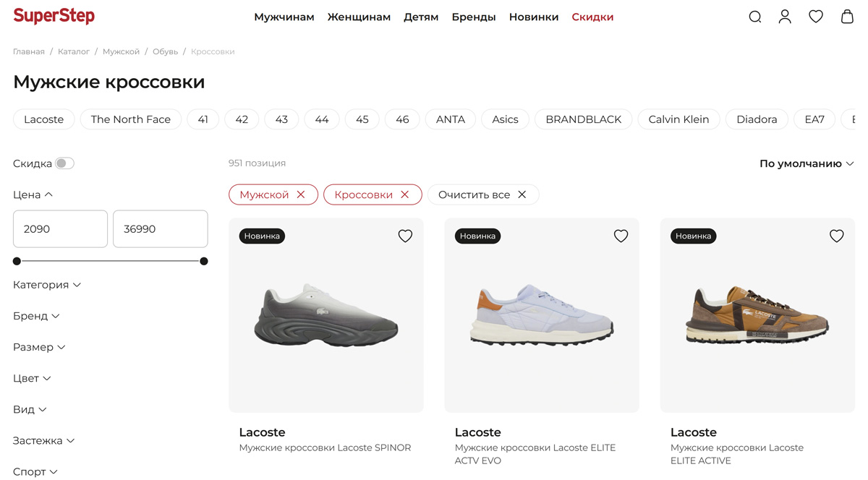Toggle the Скидка discount switch

(x=64, y=163)
